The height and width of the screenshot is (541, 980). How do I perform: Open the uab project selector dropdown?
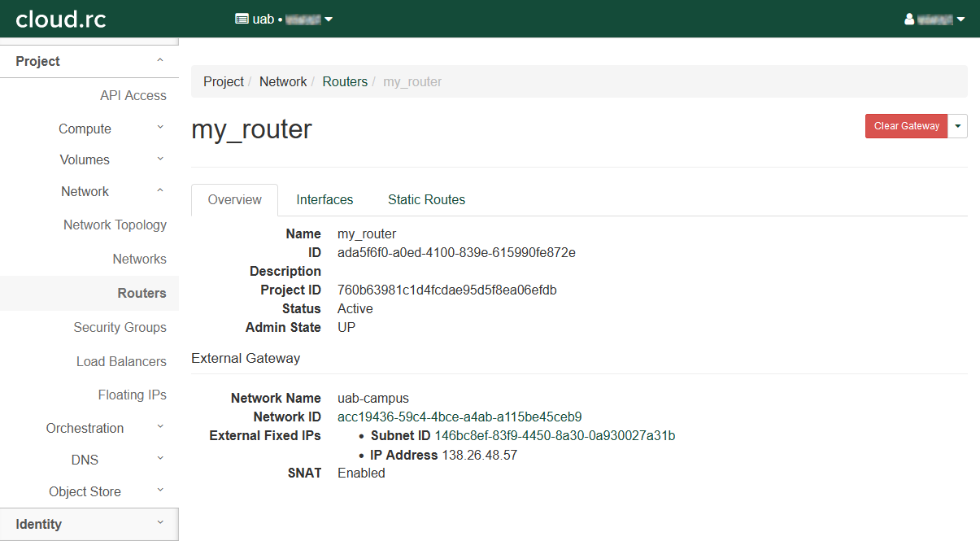(284, 19)
